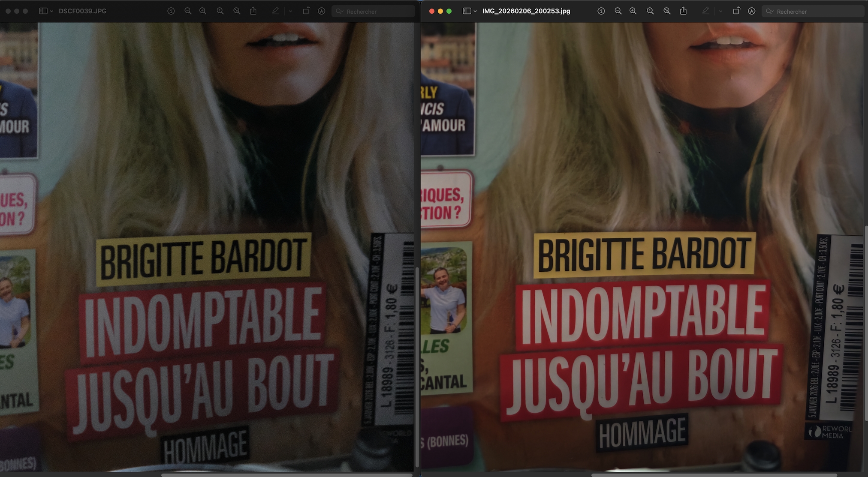Toggle sidebar view in IMG_20260206_200253.jpg window
Screen dimensions: 868x477
click(x=467, y=11)
